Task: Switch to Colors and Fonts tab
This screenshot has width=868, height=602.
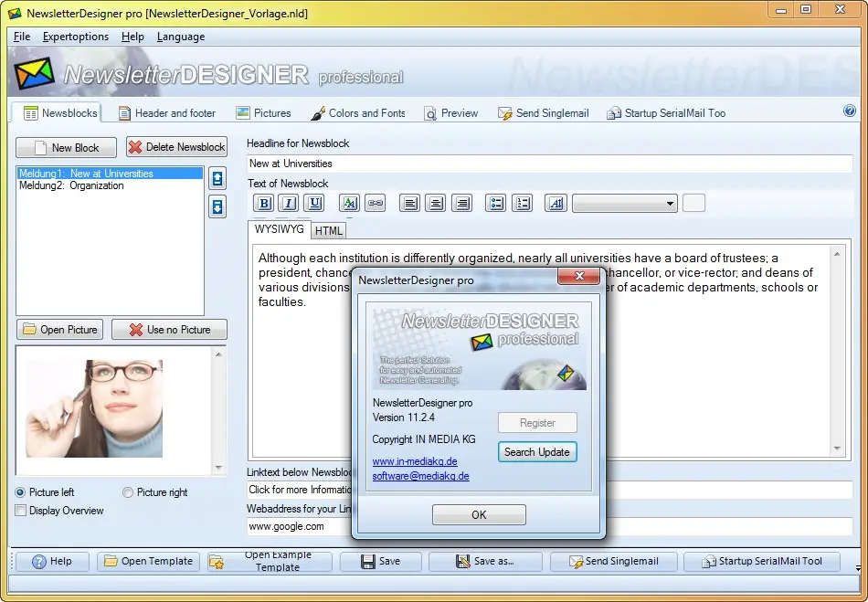Action: click(x=358, y=113)
